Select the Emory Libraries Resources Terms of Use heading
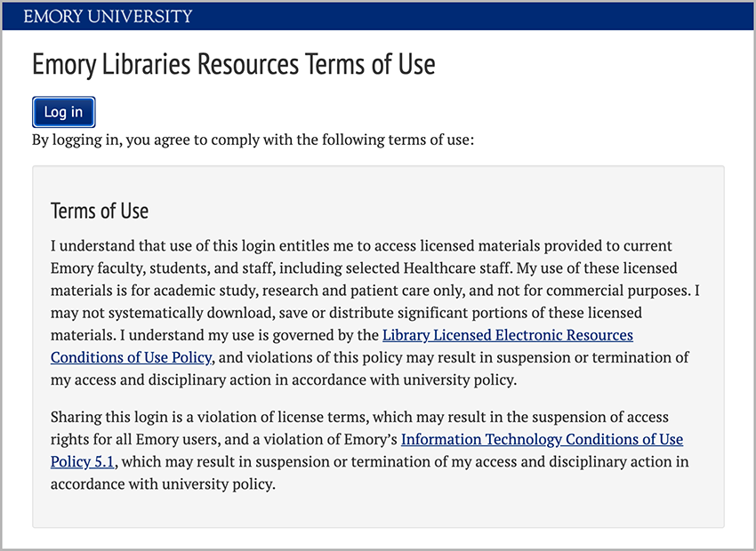The height and width of the screenshot is (551, 756). [233, 64]
